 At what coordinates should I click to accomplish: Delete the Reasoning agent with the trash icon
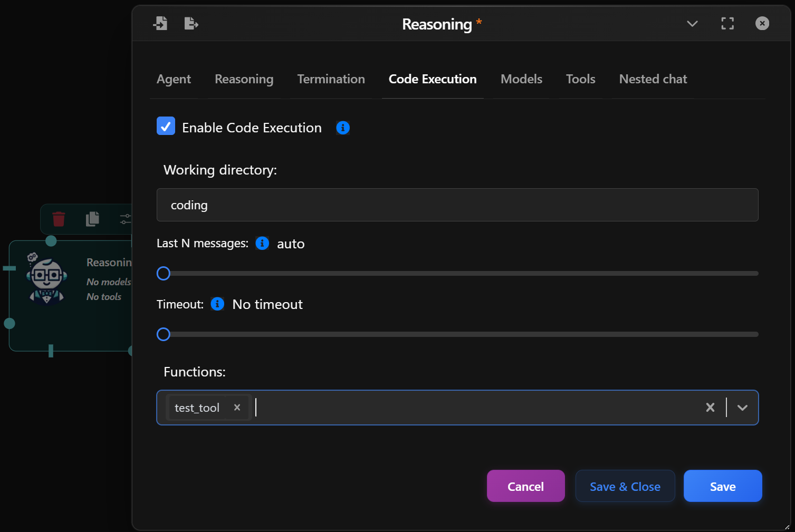pyautogui.click(x=58, y=219)
